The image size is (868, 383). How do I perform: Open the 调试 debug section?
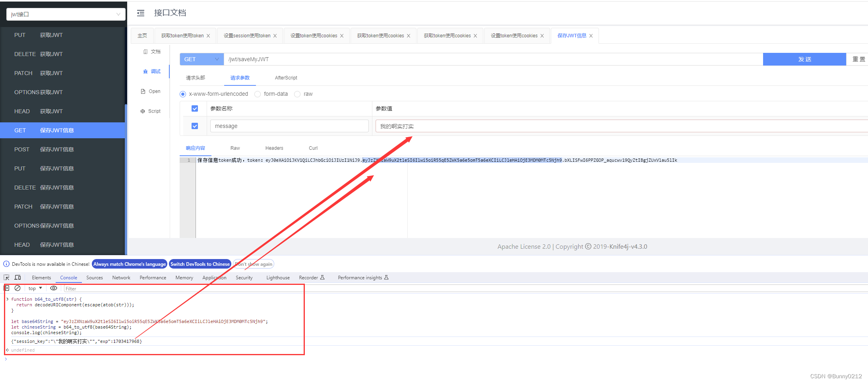point(152,72)
